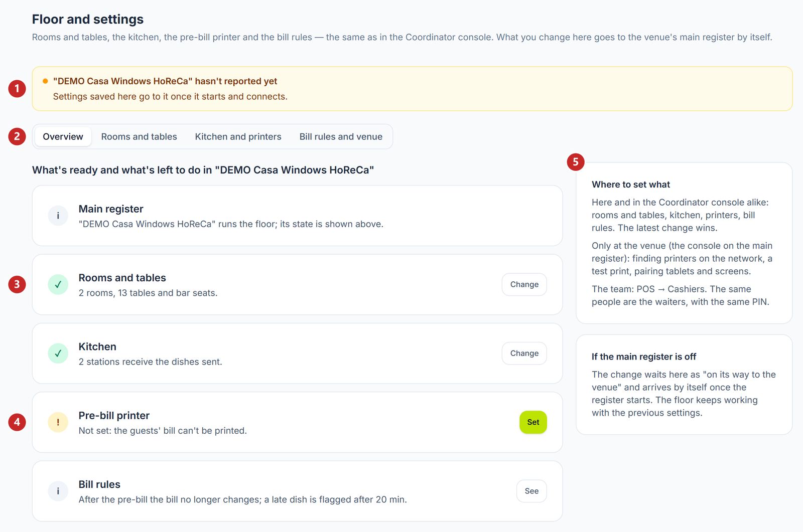Click the paragraph starting "Only at the venue"
803x532 pixels.
682,258
